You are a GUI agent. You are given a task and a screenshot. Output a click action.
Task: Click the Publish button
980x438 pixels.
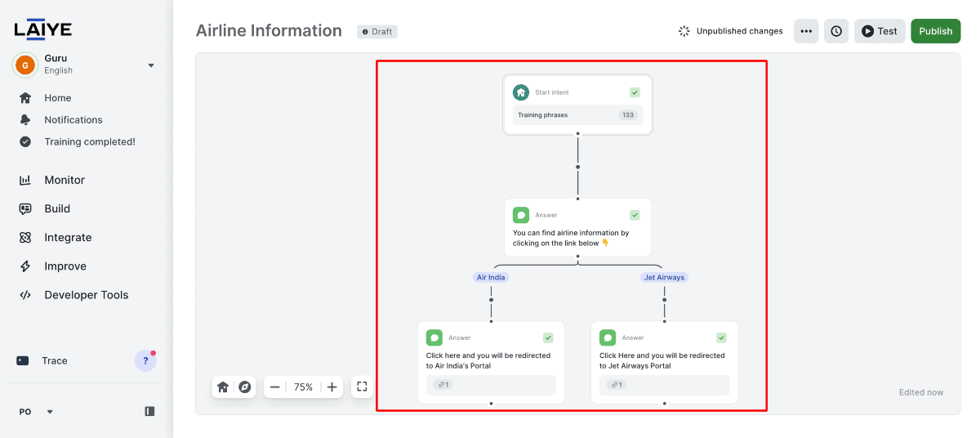click(935, 31)
